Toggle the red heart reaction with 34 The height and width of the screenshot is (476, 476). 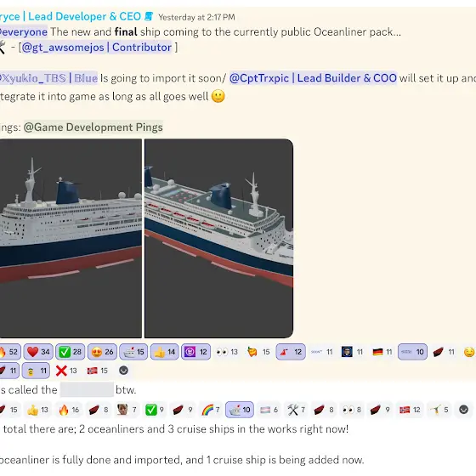pos(38,352)
